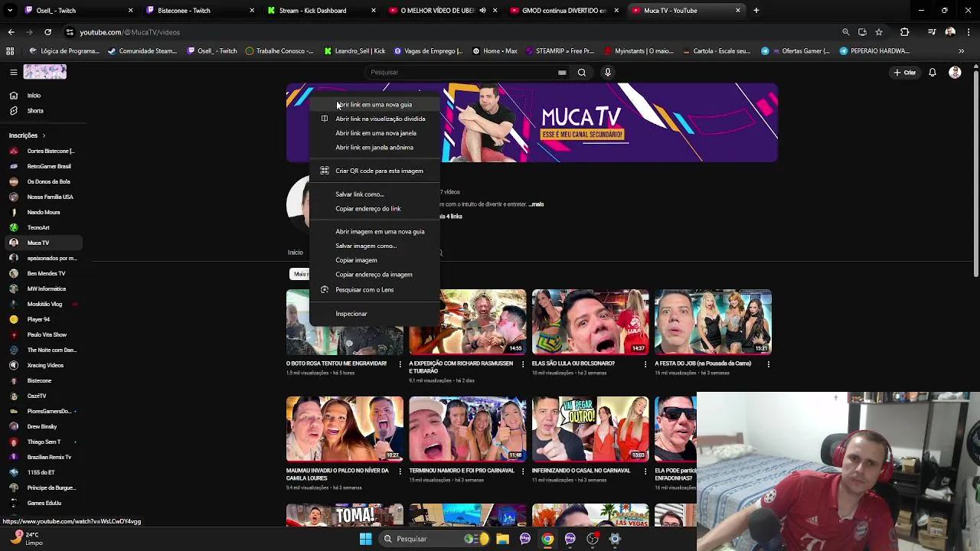Open Moskitão Vlog channel in sidebar
Viewport: 980px width, 551px height.
[x=44, y=305]
